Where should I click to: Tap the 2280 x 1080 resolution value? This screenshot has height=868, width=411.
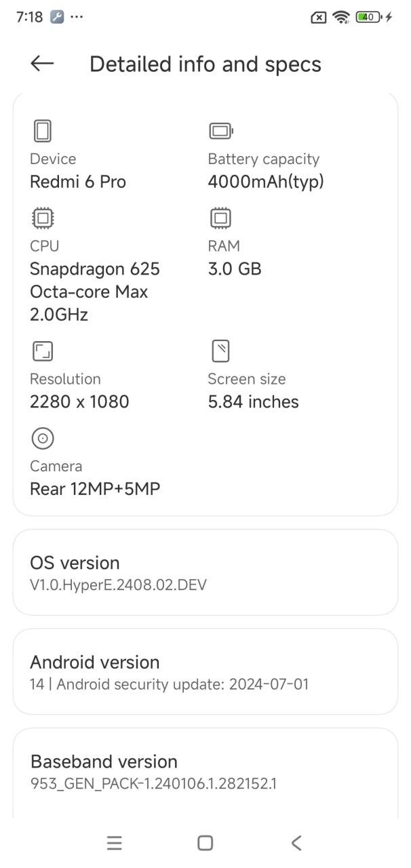[x=79, y=402]
